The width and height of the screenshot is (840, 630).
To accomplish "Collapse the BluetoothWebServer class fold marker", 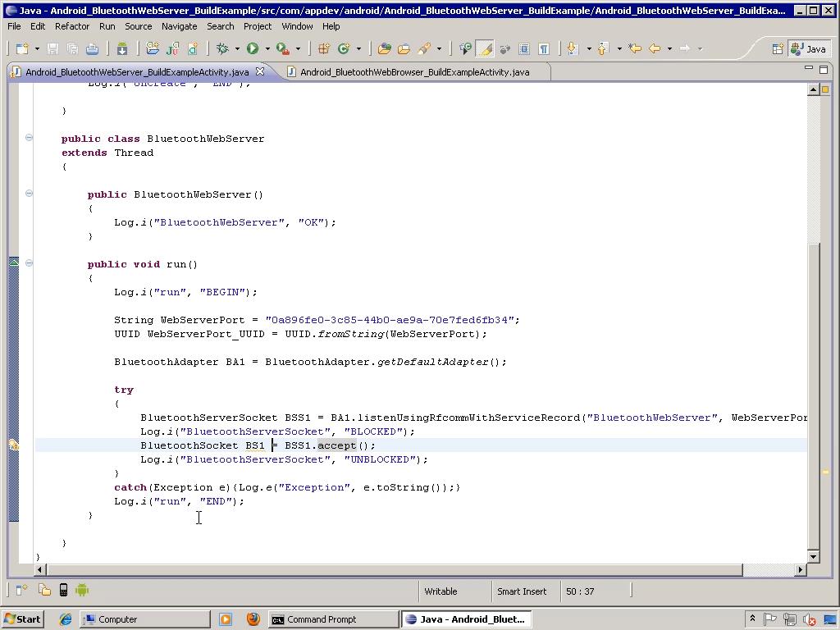I will (x=29, y=138).
